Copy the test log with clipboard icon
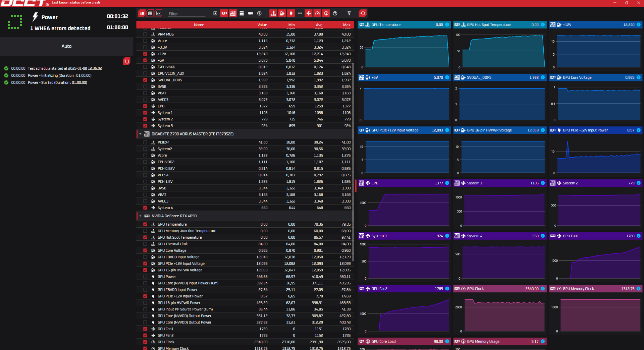Screen dimensions: 644x350 pos(126,61)
